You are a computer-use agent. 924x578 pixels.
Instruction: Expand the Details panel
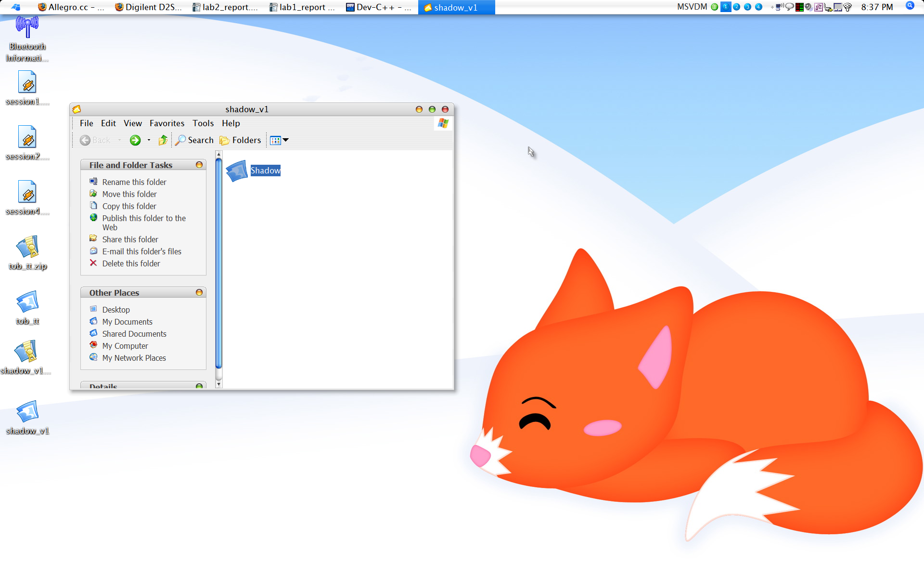coord(199,386)
